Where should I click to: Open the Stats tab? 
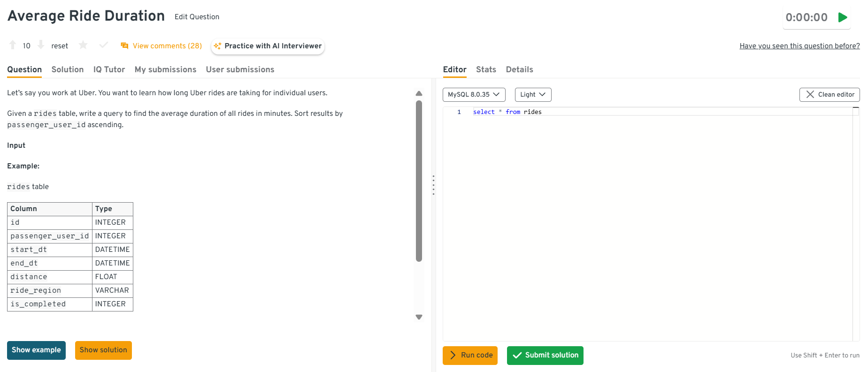coord(486,69)
